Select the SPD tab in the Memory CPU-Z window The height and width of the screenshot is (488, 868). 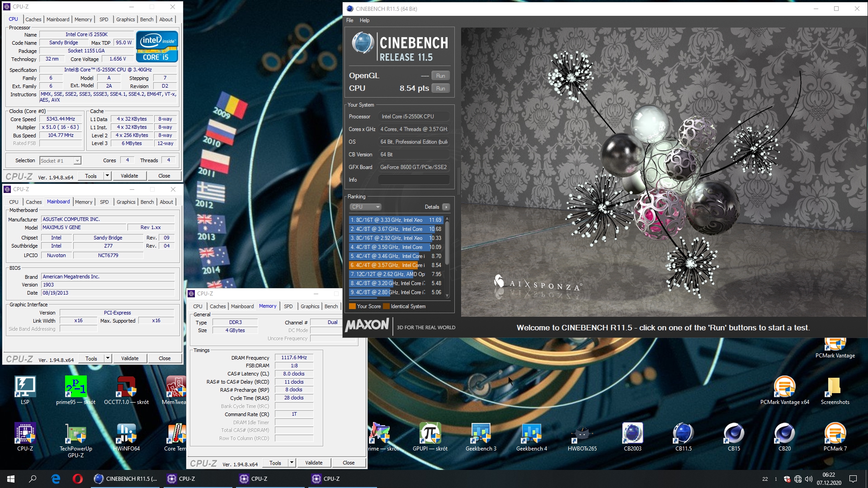pyautogui.click(x=288, y=306)
